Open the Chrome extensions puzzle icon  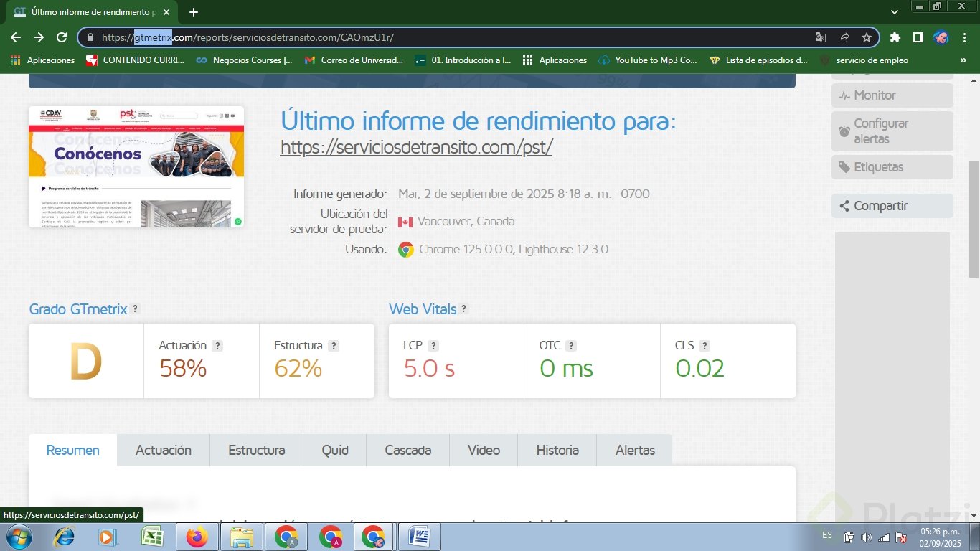click(x=895, y=37)
